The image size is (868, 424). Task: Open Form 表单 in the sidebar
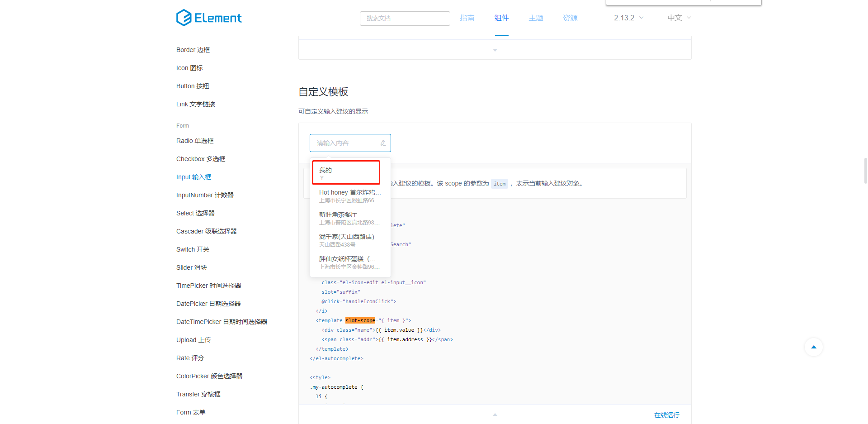(x=191, y=412)
